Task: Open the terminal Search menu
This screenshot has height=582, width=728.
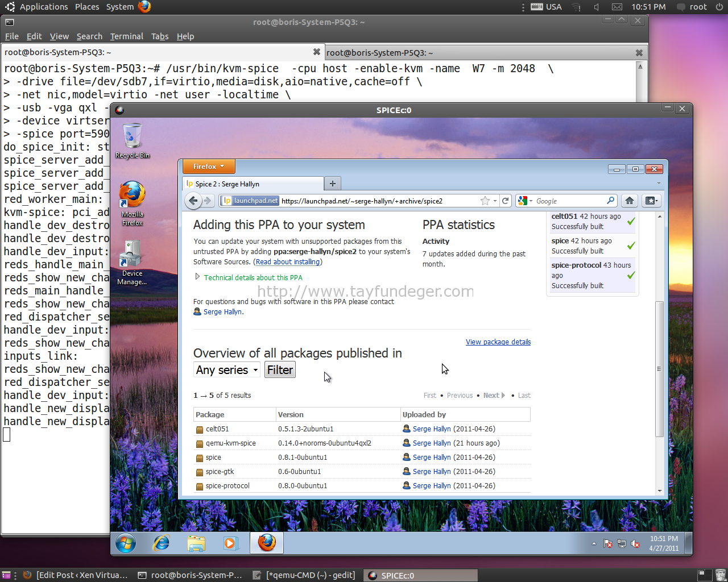Action: pyautogui.click(x=89, y=36)
